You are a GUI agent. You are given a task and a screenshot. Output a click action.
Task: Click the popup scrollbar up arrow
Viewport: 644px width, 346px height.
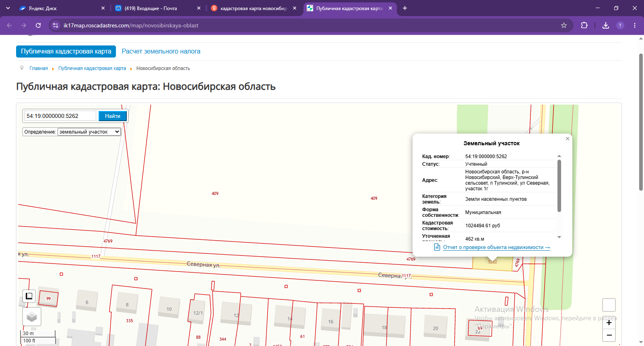pos(559,156)
